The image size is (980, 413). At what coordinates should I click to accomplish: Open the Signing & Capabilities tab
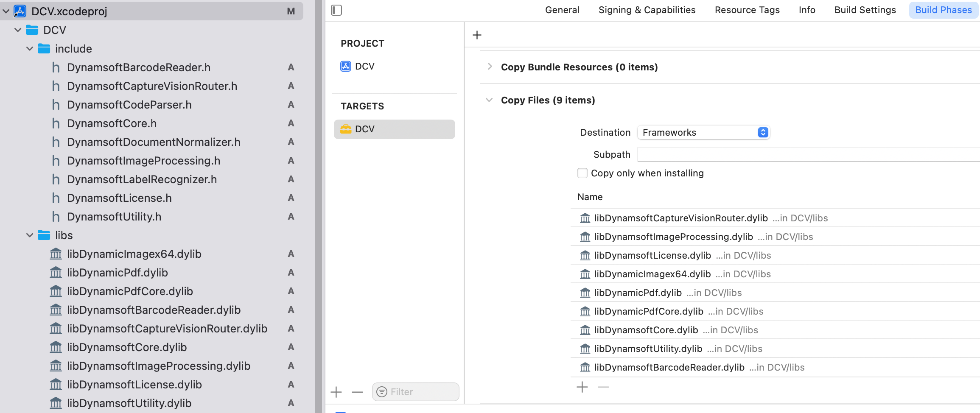[647, 10]
